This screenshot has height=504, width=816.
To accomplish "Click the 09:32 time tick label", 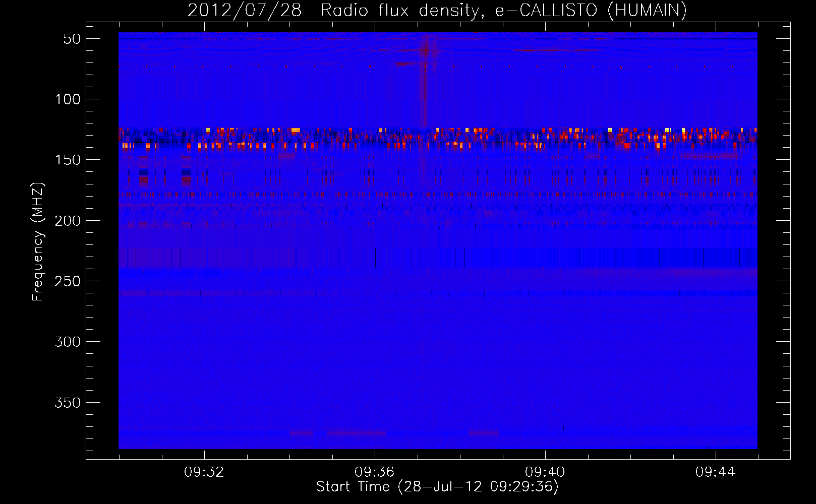I will (x=204, y=472).
